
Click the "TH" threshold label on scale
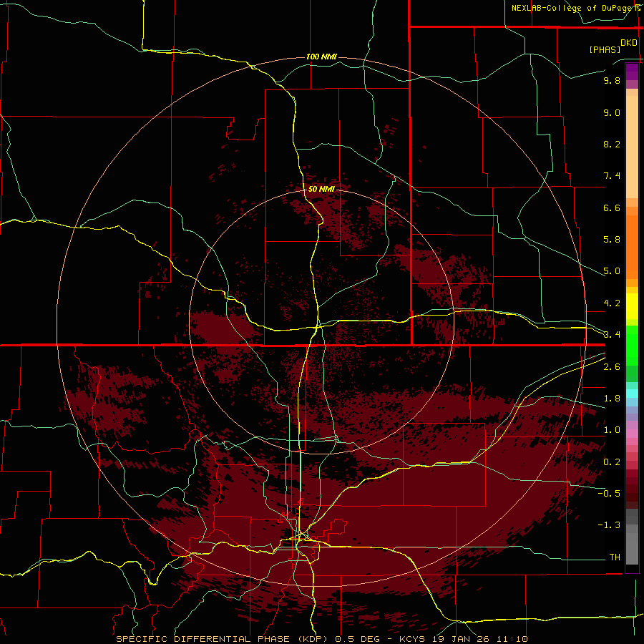[x=615, y=557]
